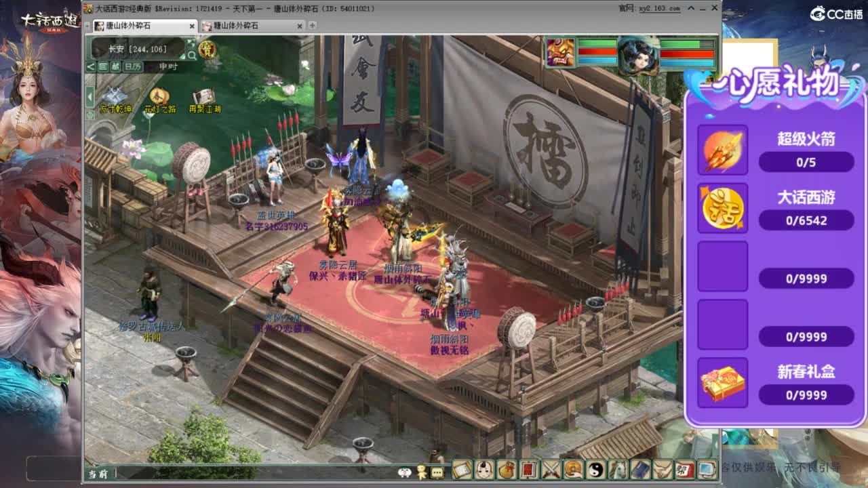The image size is (868, 488).
Task: Click the 大话西游 gold coin gift icon
Action: click(722, 208)
